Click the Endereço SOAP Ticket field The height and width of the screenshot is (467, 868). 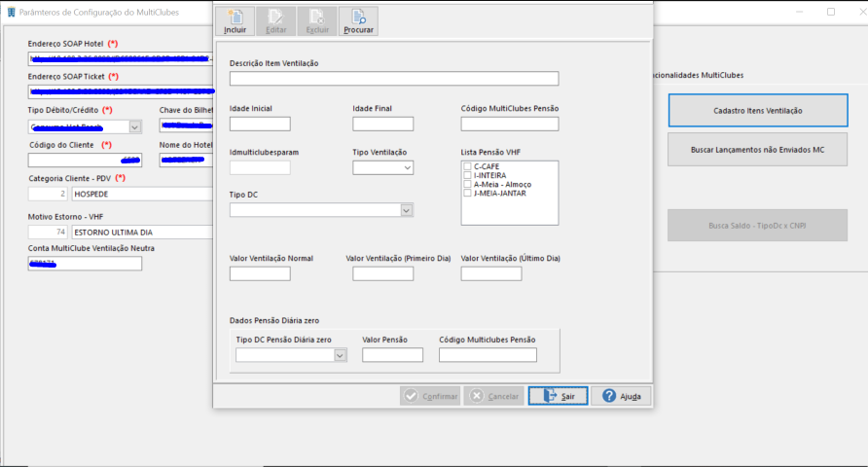point(120,91)
